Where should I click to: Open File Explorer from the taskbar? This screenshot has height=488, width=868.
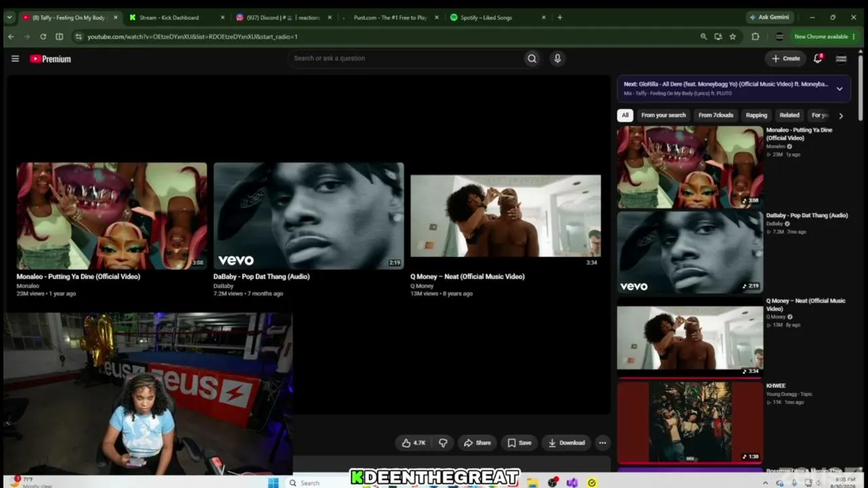533,483
